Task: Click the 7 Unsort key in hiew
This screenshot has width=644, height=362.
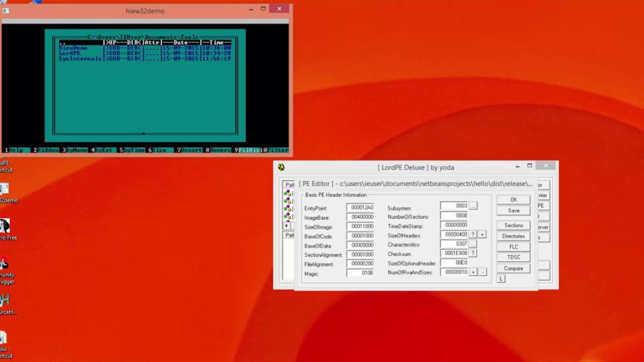Action: point(190,150)
